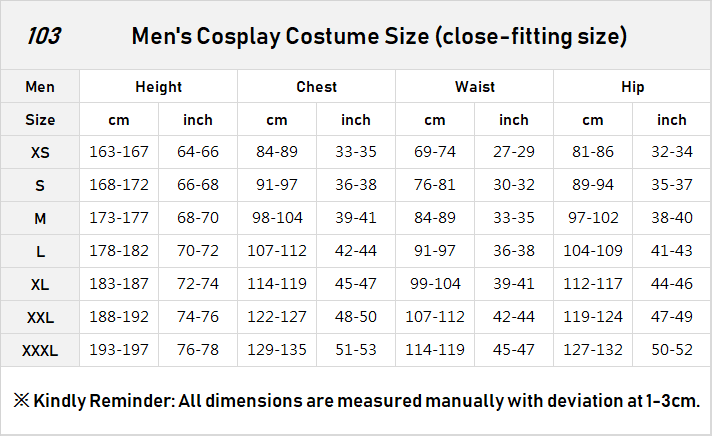712x436 pixels.
Task: Select the XXL size row label
Action: (x=40, y=318)
